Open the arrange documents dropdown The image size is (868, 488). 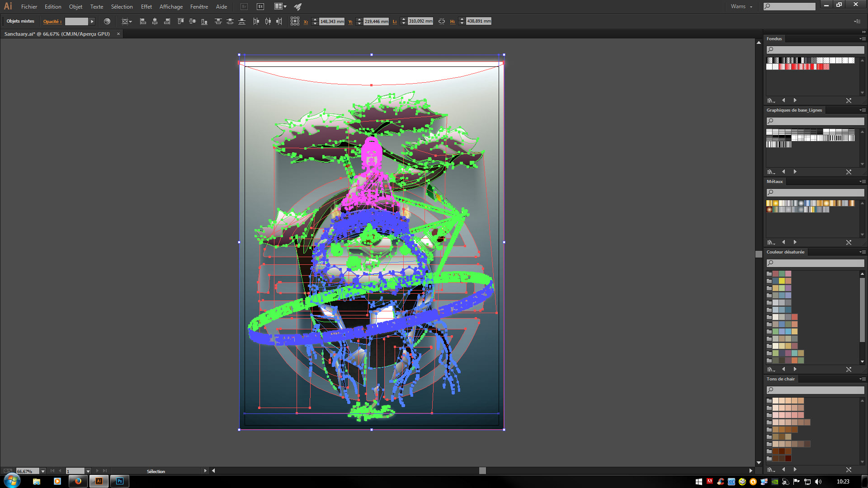coord(280,6)
